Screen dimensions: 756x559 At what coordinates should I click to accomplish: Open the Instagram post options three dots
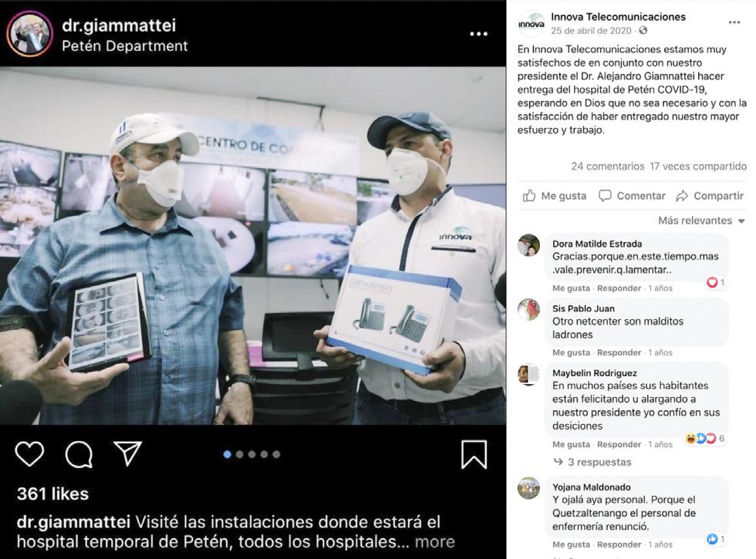click(478, 34)
